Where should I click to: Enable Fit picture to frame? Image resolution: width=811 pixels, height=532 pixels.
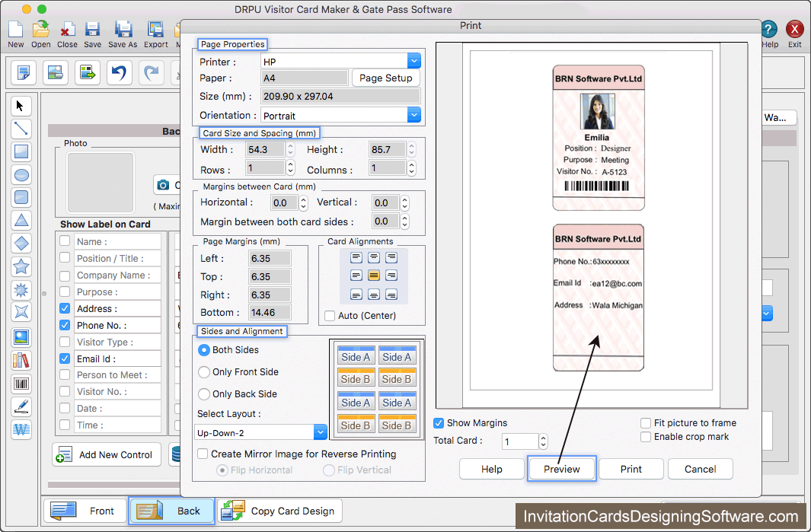[x=646, y=423]
